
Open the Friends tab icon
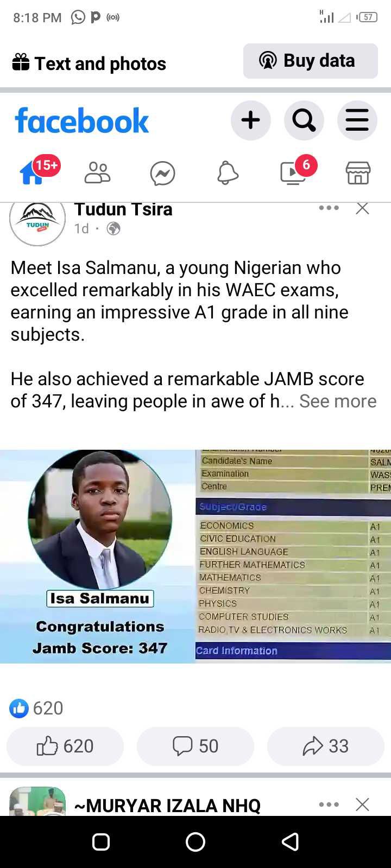pyautogui.click(x=98, y=174)
